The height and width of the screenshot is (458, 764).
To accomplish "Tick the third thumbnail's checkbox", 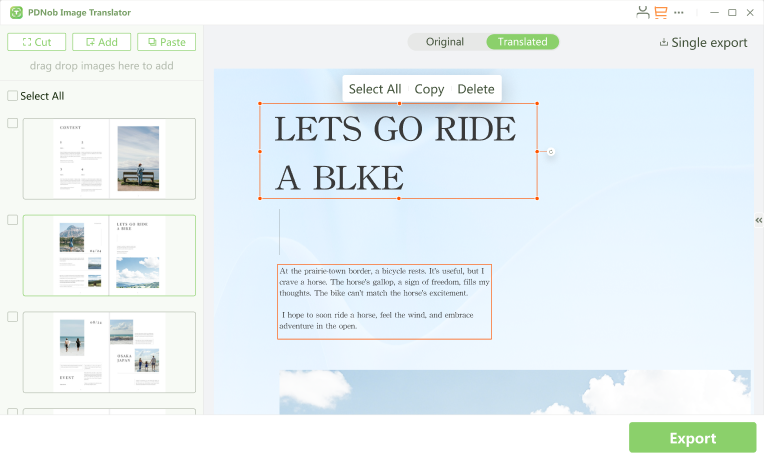I will (x=12, y=316).
